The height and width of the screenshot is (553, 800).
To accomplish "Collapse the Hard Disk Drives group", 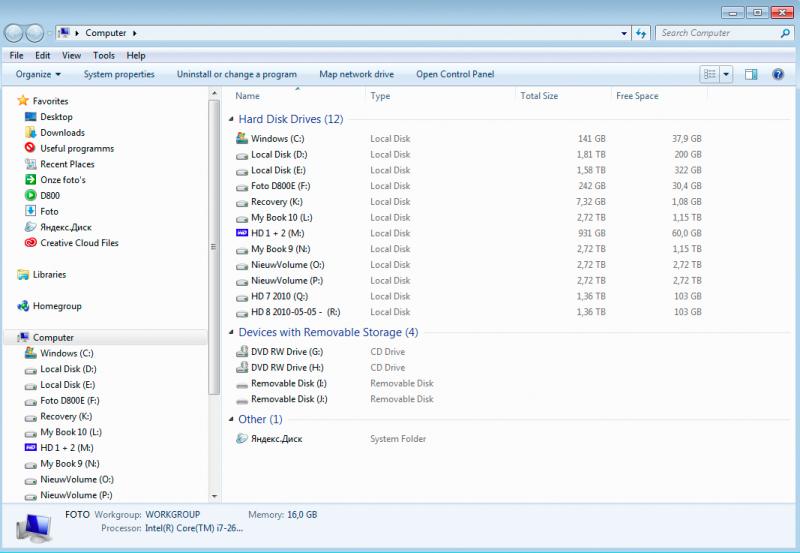I will 231,119.
